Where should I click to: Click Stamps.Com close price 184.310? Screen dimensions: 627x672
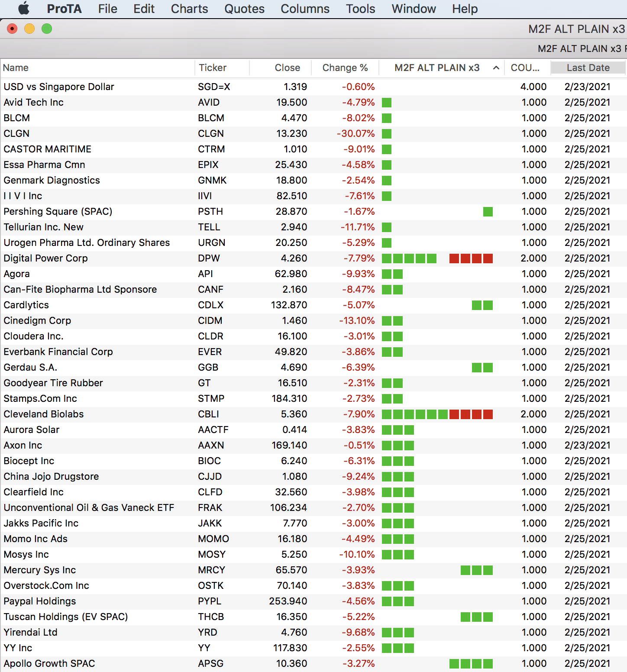[289, 399]
